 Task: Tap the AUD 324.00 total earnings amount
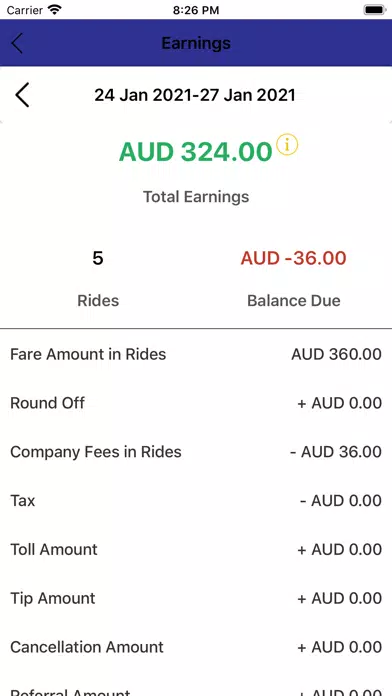point(195,152)
